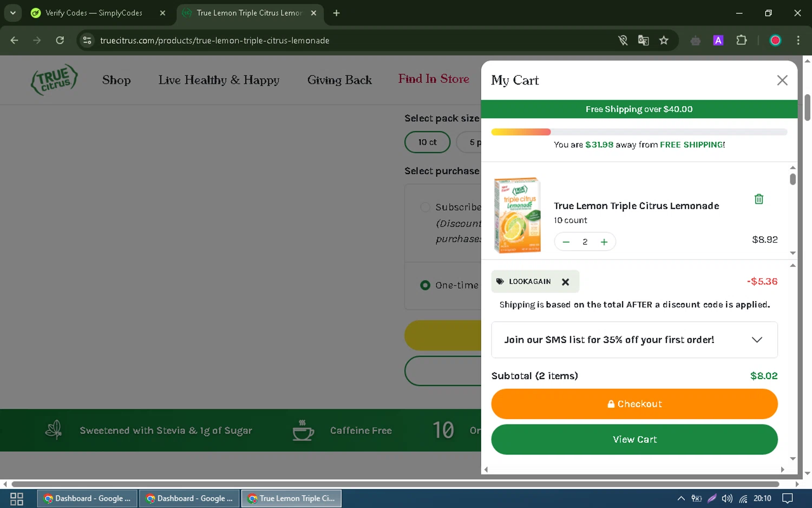The width and height of the screenshot is (812, 508).
Task: Select the One-time purchase radio button
Action: coord(425,285)
